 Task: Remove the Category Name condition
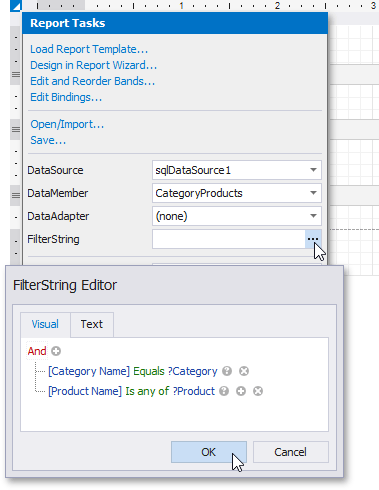point(244,371)
